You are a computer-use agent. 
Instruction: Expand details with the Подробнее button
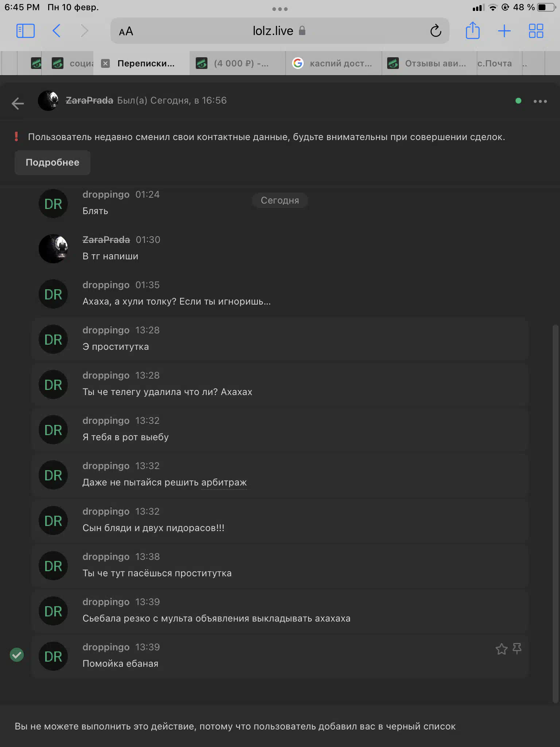pos(52,163)
